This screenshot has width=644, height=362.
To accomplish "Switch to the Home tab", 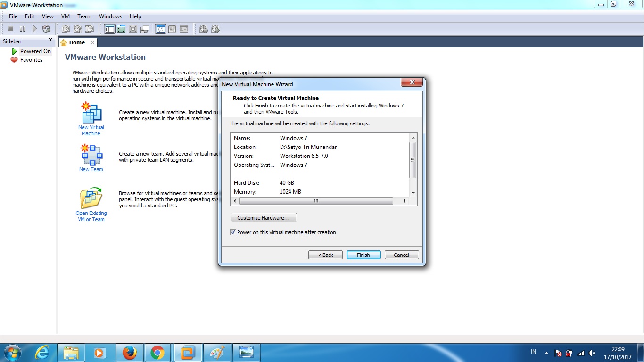I will [76, 42].
